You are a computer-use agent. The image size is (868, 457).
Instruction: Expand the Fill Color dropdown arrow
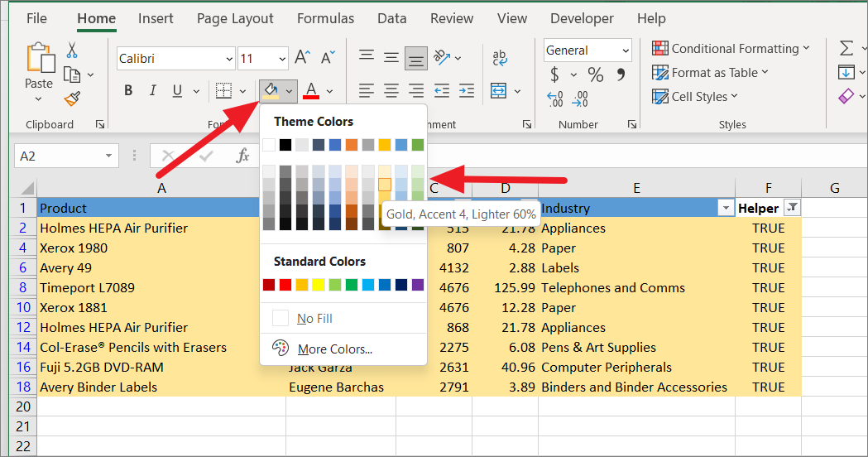(289, 91)
